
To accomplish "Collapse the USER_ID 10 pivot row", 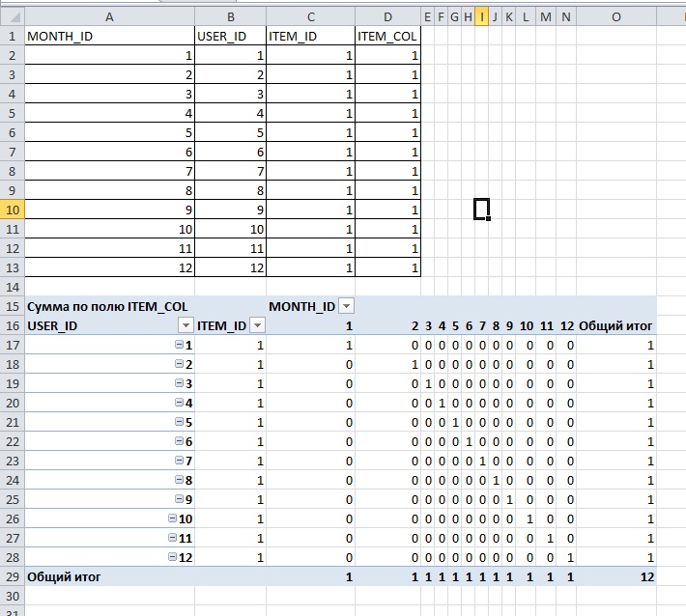I will coord(172,518).
